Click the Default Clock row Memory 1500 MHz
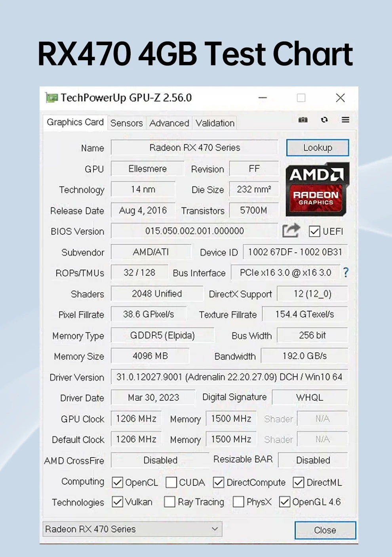The height and width of the screenshot is (557, 392). tap(231, 439)
